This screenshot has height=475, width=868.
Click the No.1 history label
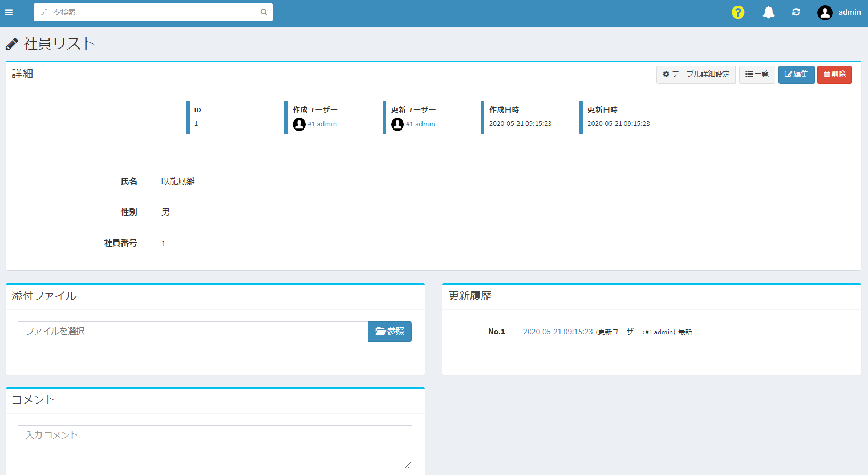tap(497, 332)
